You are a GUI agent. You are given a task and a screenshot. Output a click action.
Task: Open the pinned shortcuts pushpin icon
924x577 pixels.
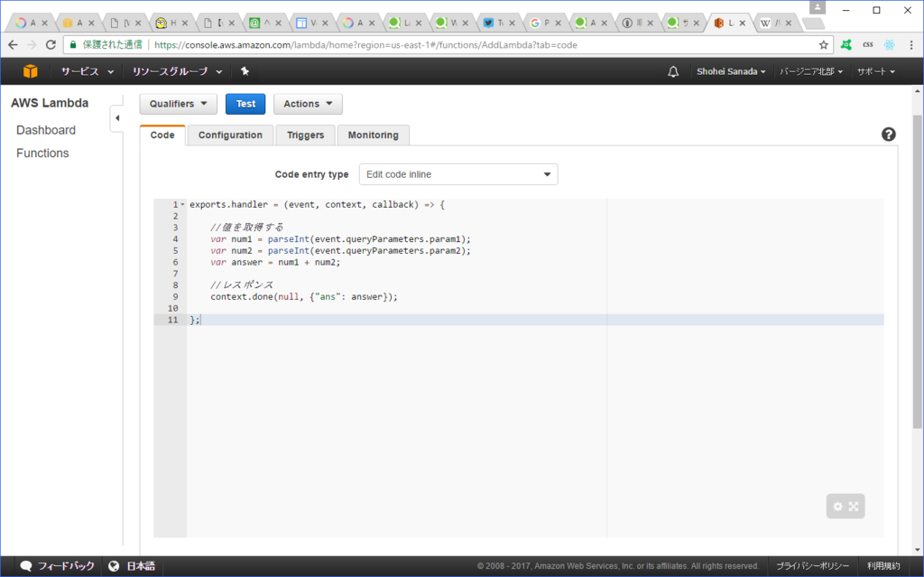point(245,71)
